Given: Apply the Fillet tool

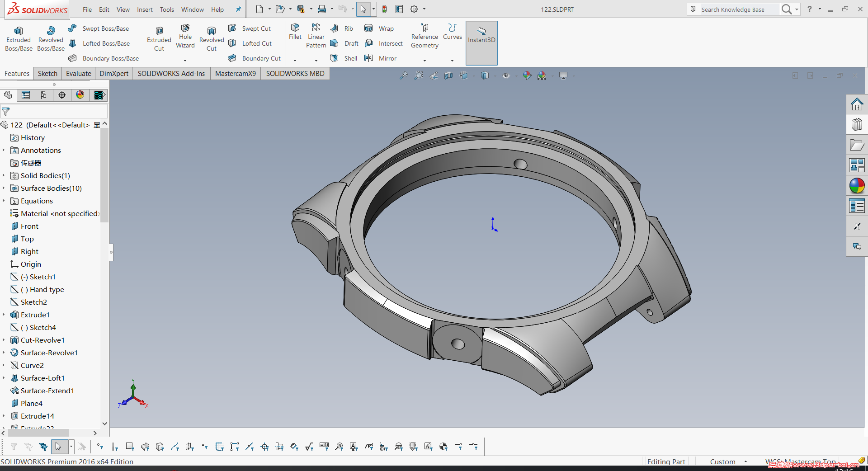Looking at the screenshot, I should [295, 31].
